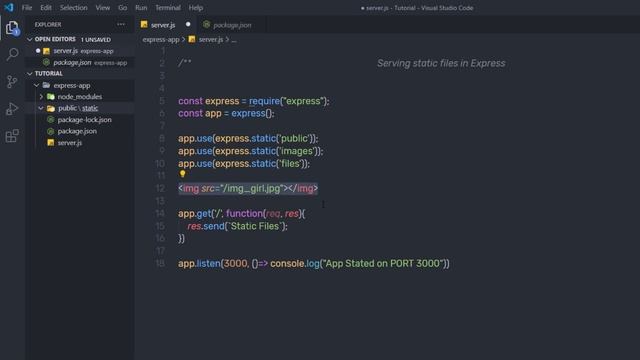Collapse the Open Editors section
Image resolution: width=640 pixels, height=360 pixels.
click(29, 39)
